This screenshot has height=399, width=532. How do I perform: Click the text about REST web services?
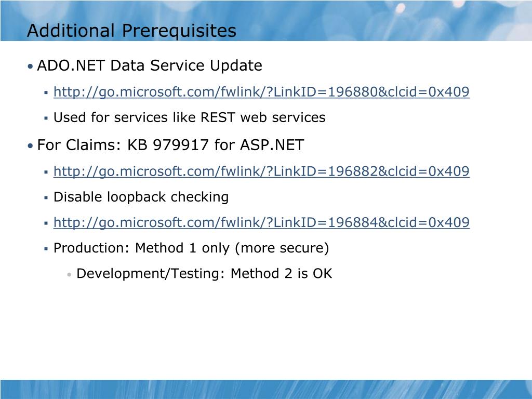click(x=190, y=117)
